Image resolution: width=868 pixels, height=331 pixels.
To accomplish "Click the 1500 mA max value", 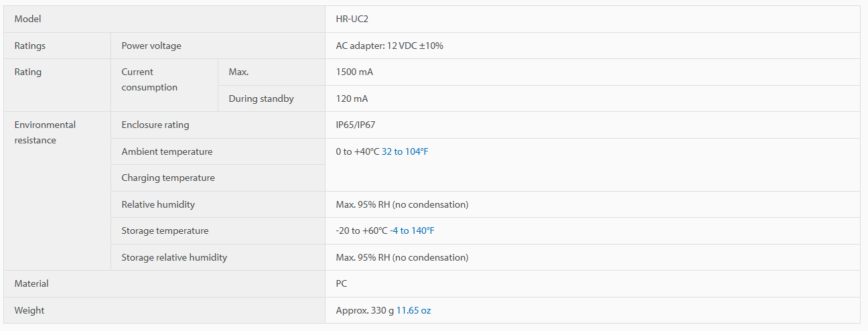I will click(354, 72).
